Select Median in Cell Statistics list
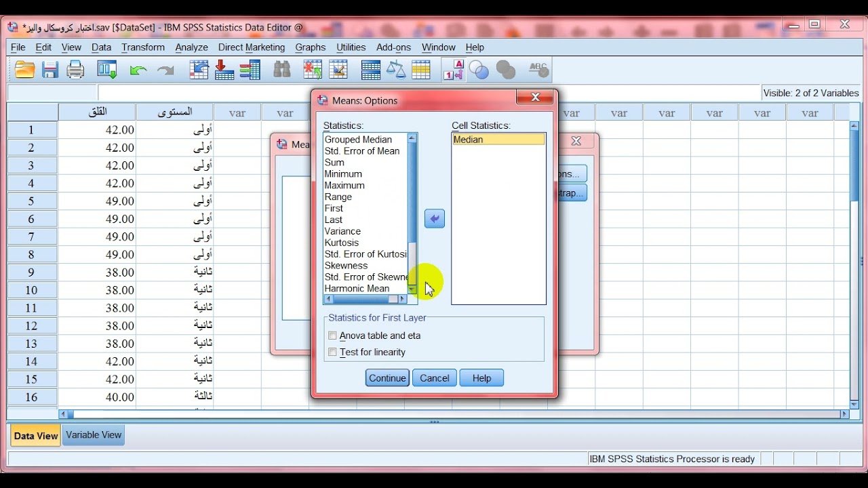The image size is (868, 488). coord(498,140)
